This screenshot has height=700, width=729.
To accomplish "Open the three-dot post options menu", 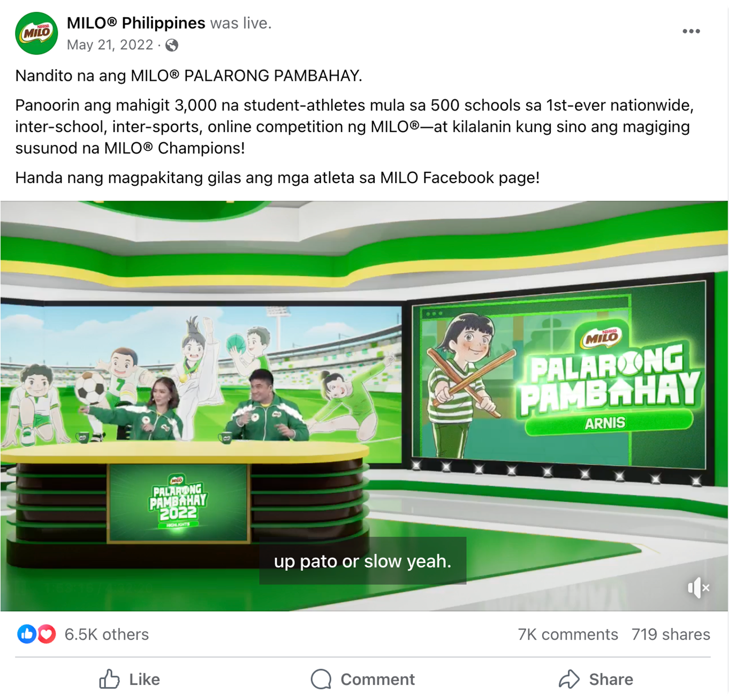I will (691, 32).
